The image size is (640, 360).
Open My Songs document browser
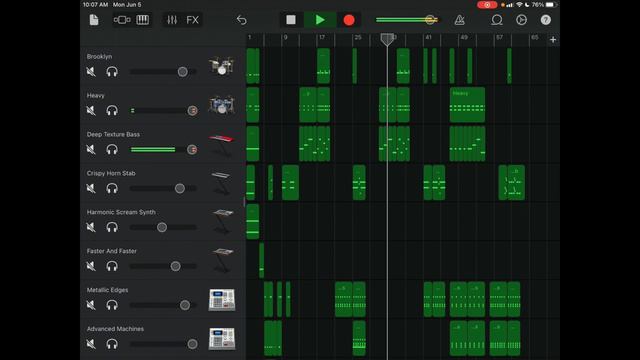(94, 20)
